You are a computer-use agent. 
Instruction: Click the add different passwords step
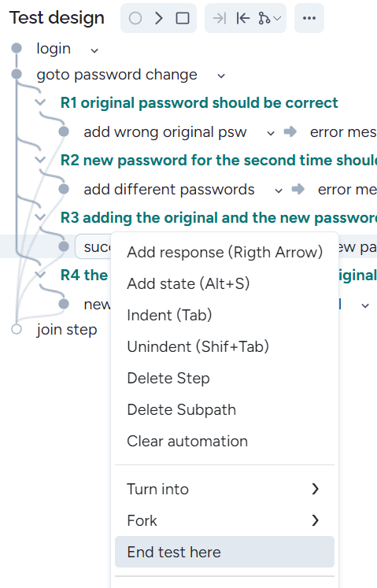click(169, 190)
